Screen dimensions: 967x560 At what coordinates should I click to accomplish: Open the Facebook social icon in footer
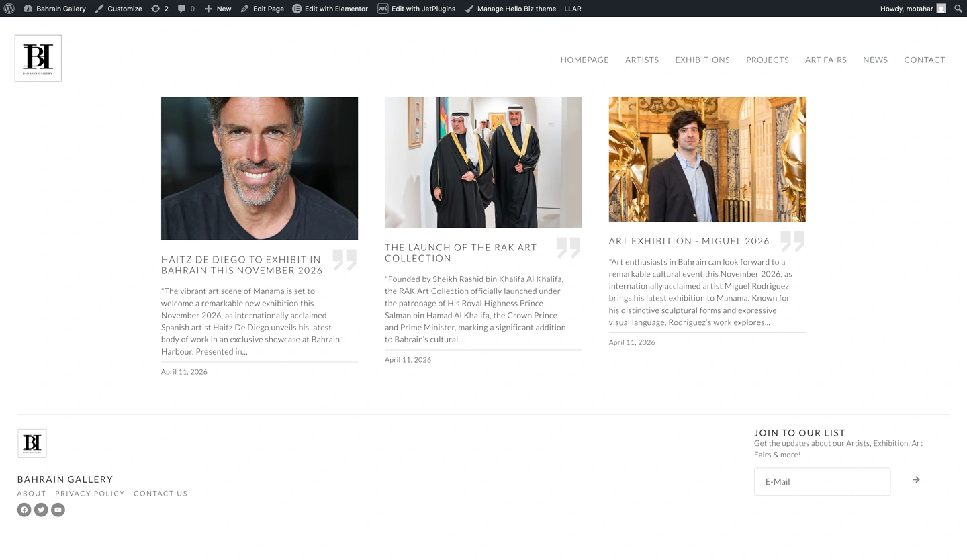tap(24, 510)
